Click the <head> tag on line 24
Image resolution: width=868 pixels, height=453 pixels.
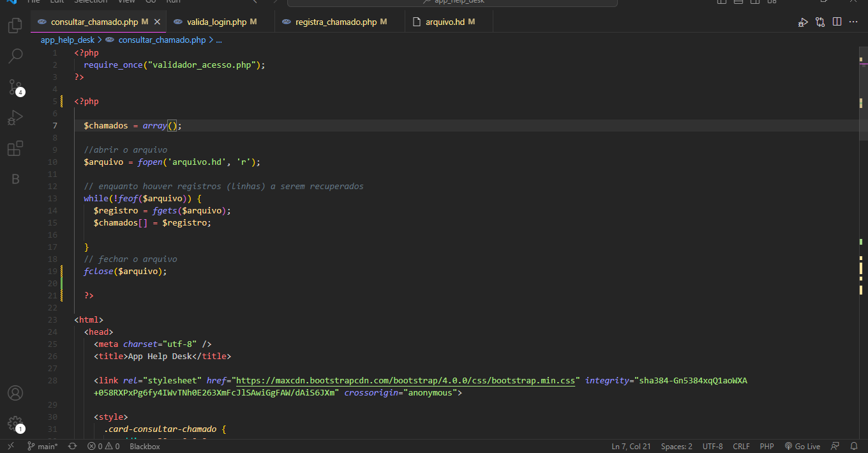(x=98, y=332)
